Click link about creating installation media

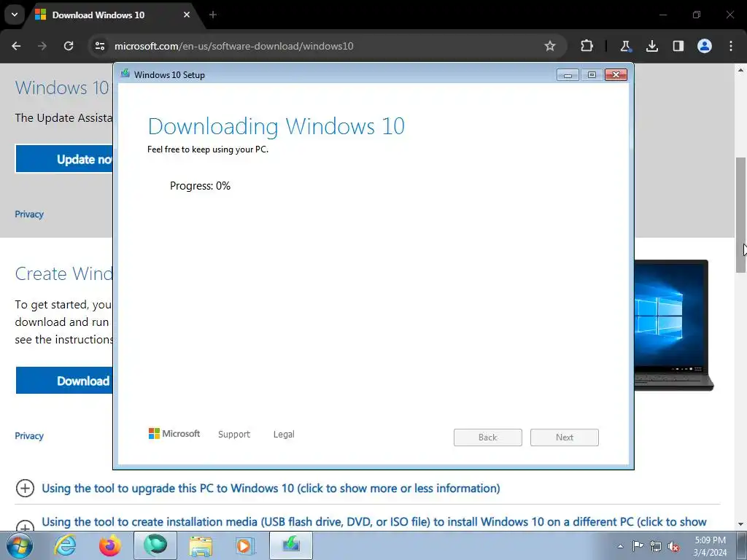(x=374, y=522)
